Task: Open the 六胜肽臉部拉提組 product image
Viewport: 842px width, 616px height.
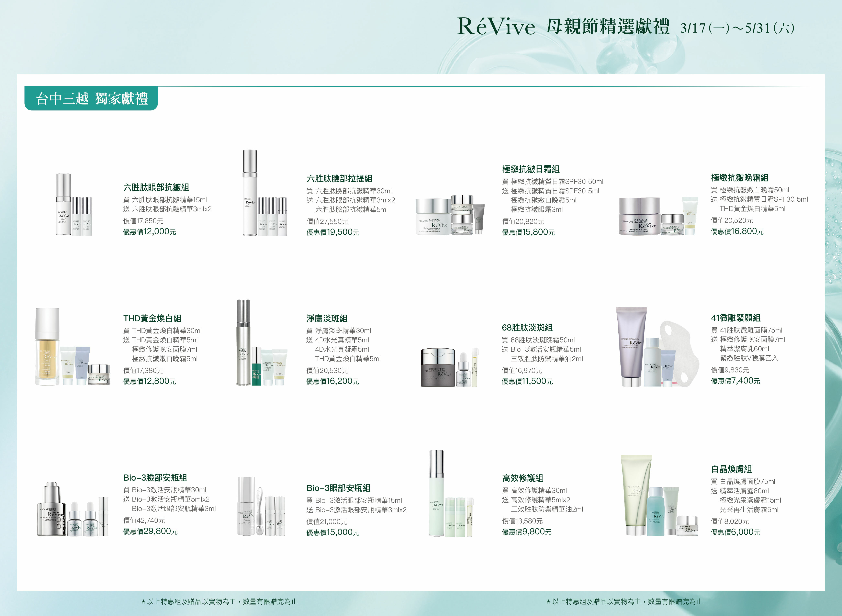Action: coord(265,193)
